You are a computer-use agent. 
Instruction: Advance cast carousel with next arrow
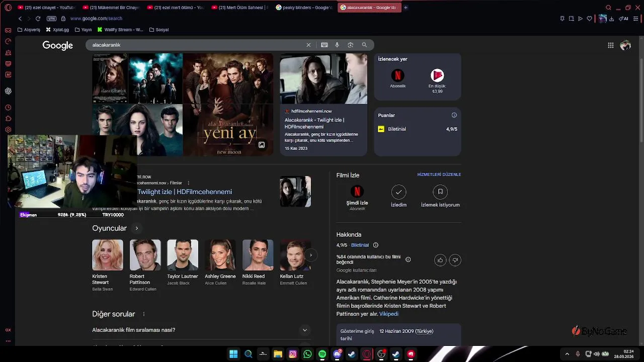click(x=311, y=255)
